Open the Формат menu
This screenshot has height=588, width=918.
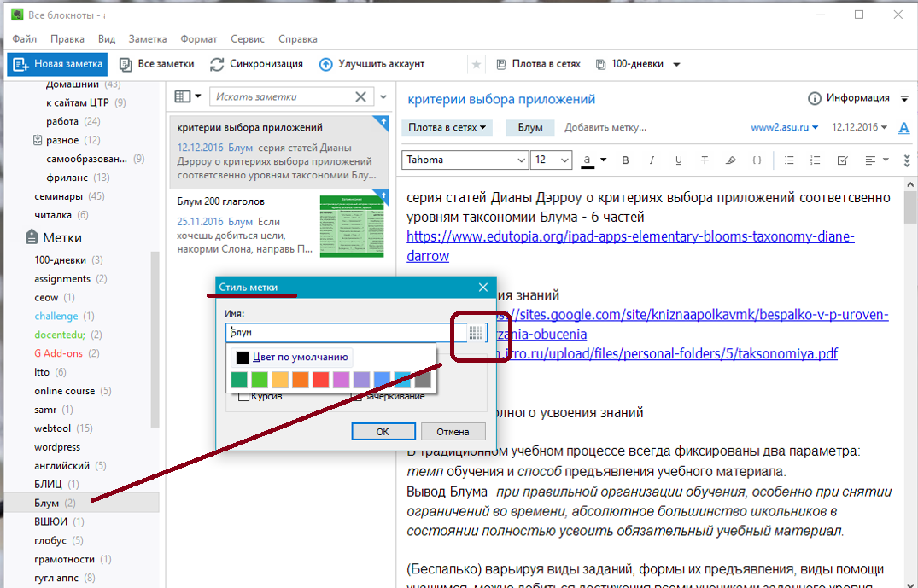(x=198, y=39)
